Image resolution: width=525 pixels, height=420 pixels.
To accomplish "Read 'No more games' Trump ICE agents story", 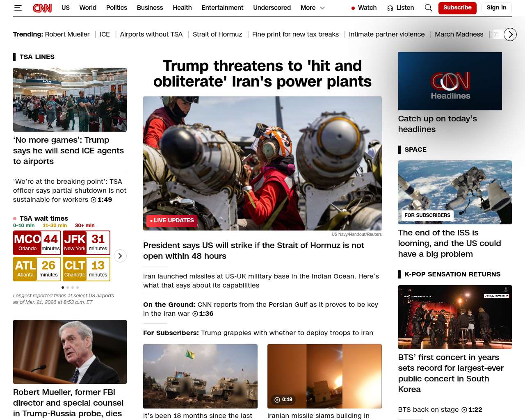I will click(x=68, y=151).
